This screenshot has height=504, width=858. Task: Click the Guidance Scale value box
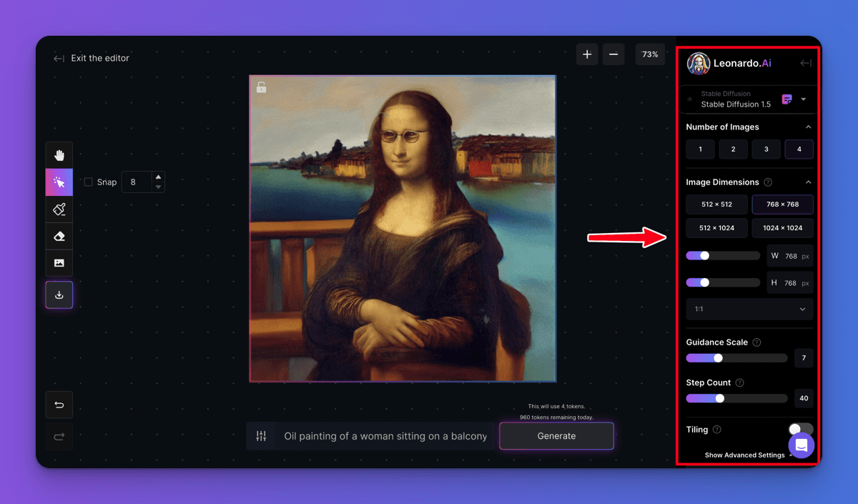pyautogui.click(x=804, y=358)
